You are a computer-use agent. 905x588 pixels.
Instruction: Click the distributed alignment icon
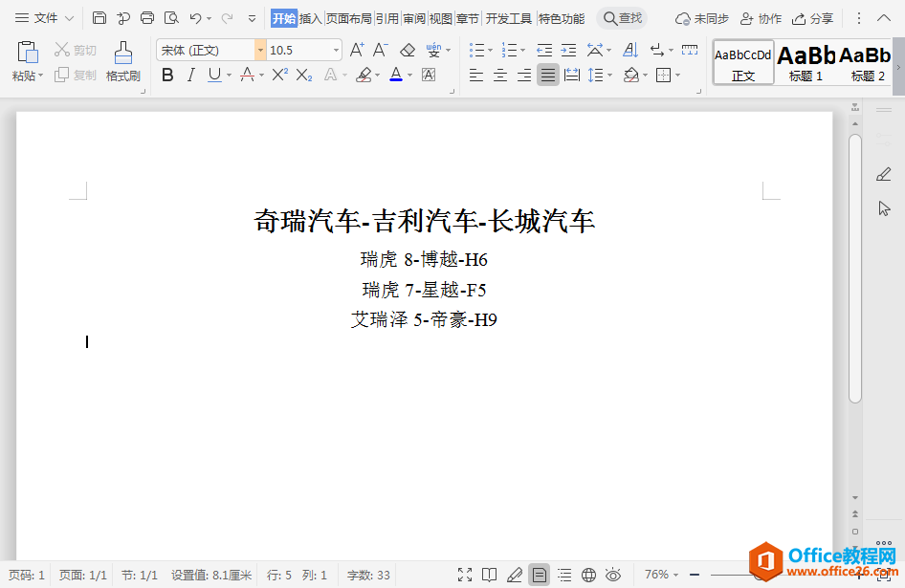tap(572, 75)
